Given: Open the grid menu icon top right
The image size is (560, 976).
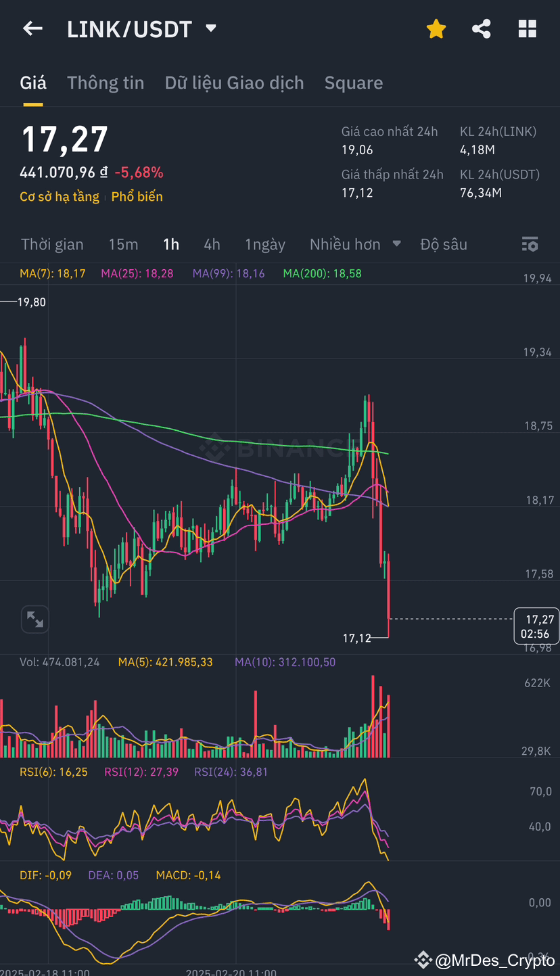Looking at the screenshot, I should pos(527,28).
